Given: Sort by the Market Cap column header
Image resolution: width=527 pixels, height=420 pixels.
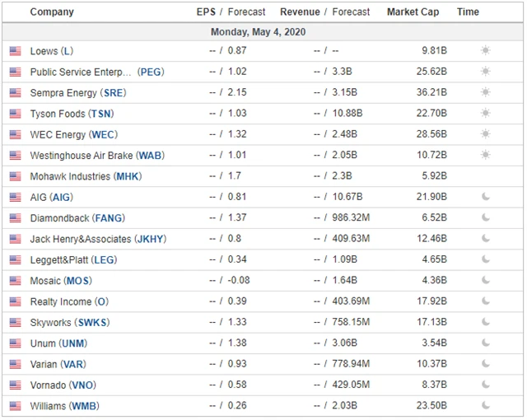Looking at the screenshot, I should pos(413,12).
